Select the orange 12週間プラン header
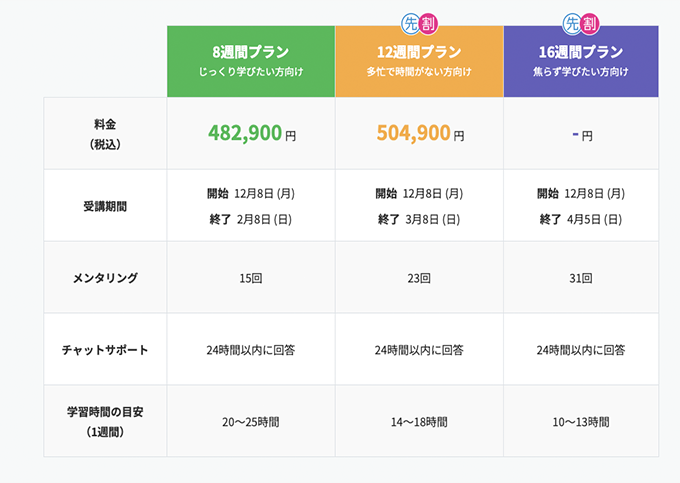Image resolution: width=680 pixels, height=483 pixels. (419, 62)
